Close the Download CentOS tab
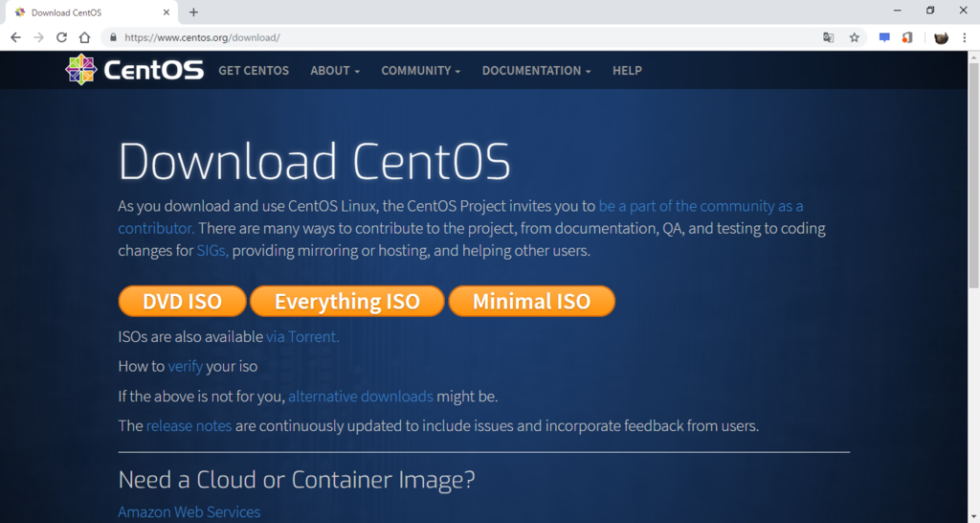Image resolution: width=980 pixels, height=523 pixels. 167,11
